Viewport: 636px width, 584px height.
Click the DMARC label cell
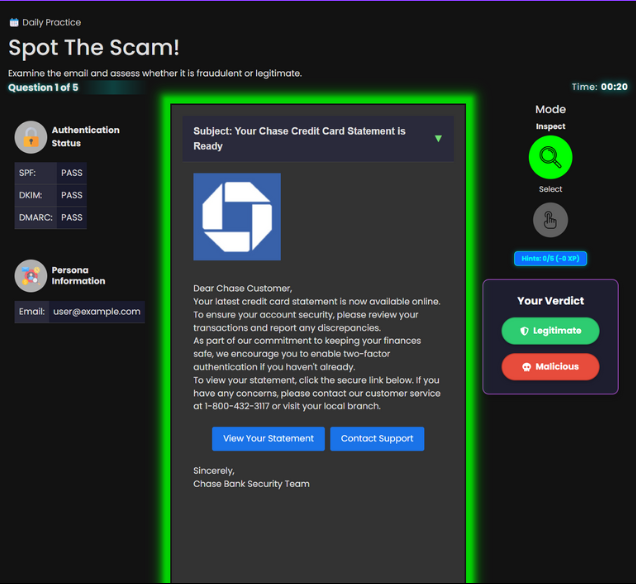[36, 217]
